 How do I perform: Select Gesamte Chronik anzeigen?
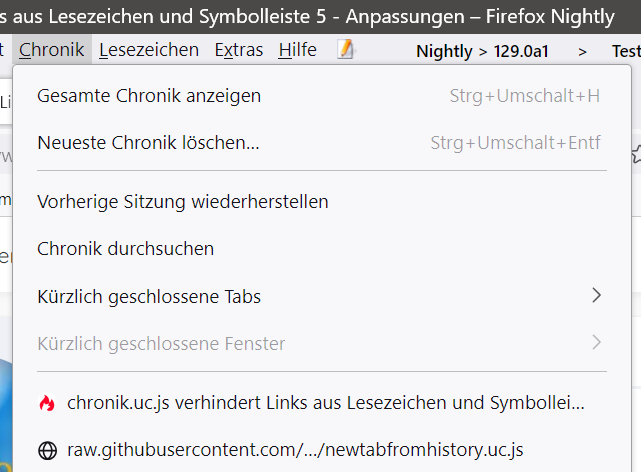point(149,96)
